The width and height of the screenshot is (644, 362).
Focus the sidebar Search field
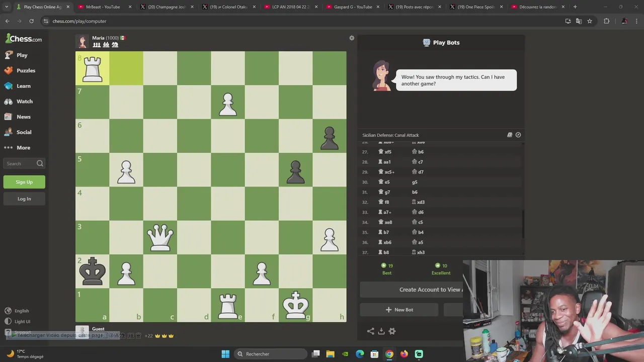(24, 163)
